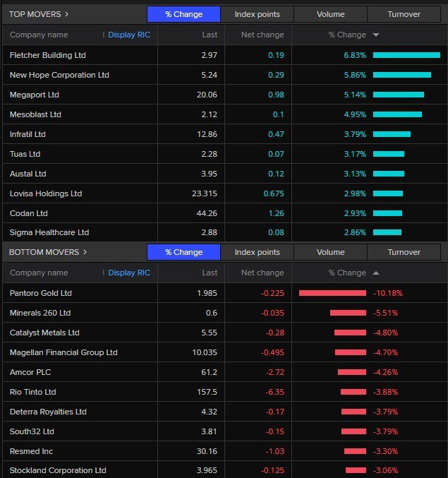Screen dimensions: 448x478
Task: Sort Top Movers by Net change header
Action: 262,35
